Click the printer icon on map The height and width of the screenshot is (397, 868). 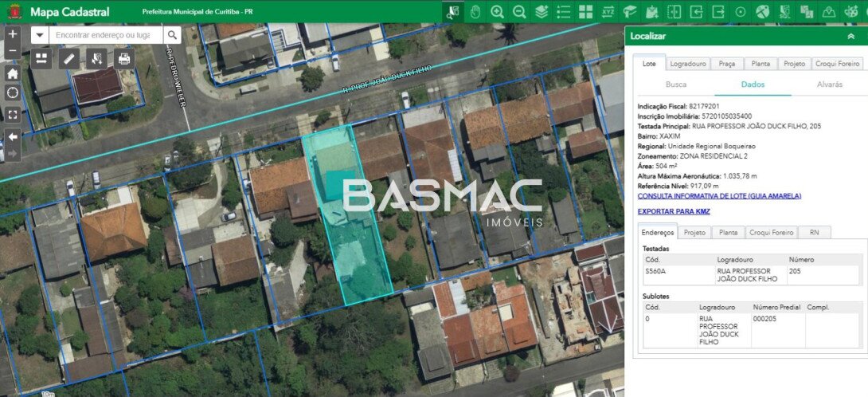tap(124, 58)
